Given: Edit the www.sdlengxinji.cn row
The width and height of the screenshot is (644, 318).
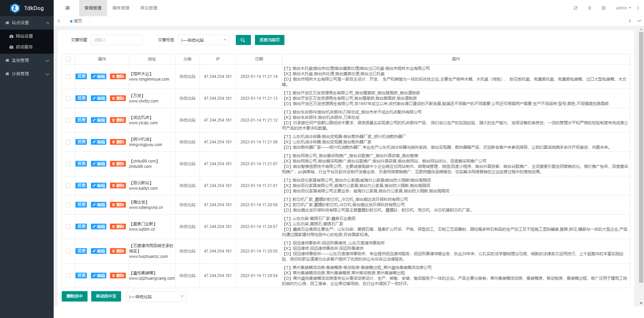Looking at the screenshot, I should (99, 205).
